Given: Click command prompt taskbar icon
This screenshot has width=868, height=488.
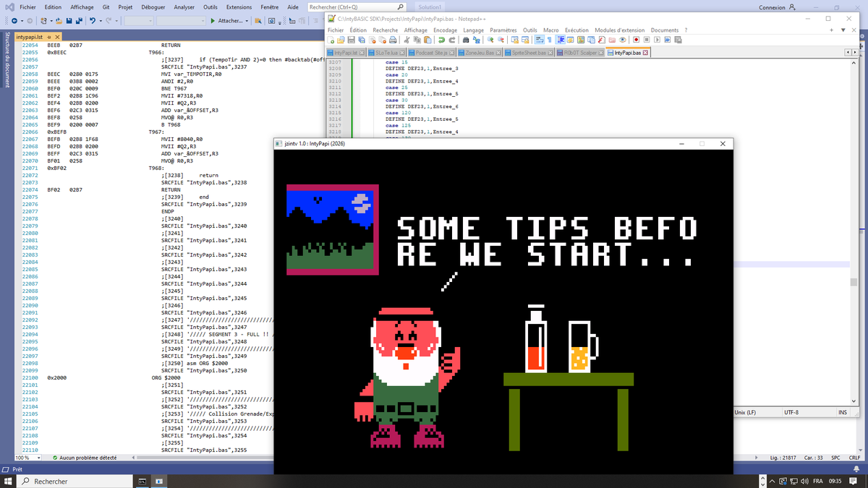Looking at the screenshot, I should click(142, 481).
